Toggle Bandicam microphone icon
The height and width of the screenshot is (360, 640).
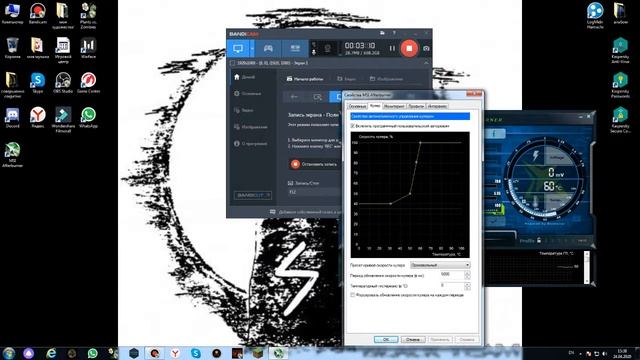point(314,52)
